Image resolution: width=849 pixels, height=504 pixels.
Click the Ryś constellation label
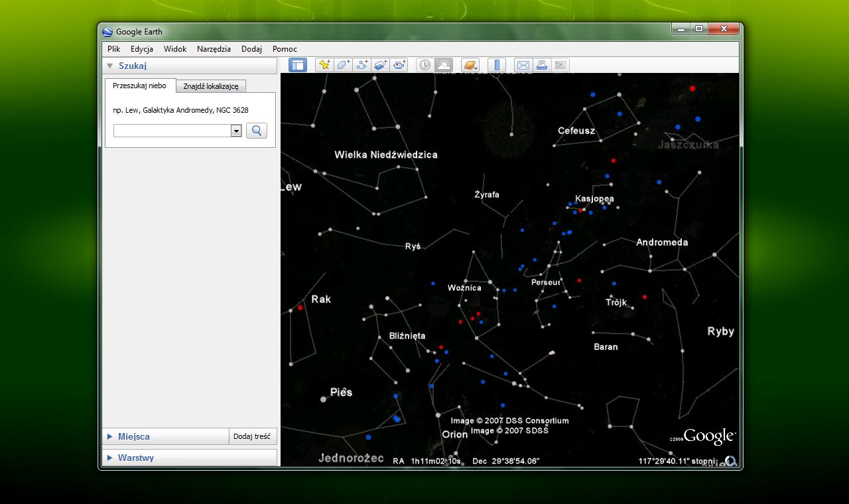(x=413, y=246)
